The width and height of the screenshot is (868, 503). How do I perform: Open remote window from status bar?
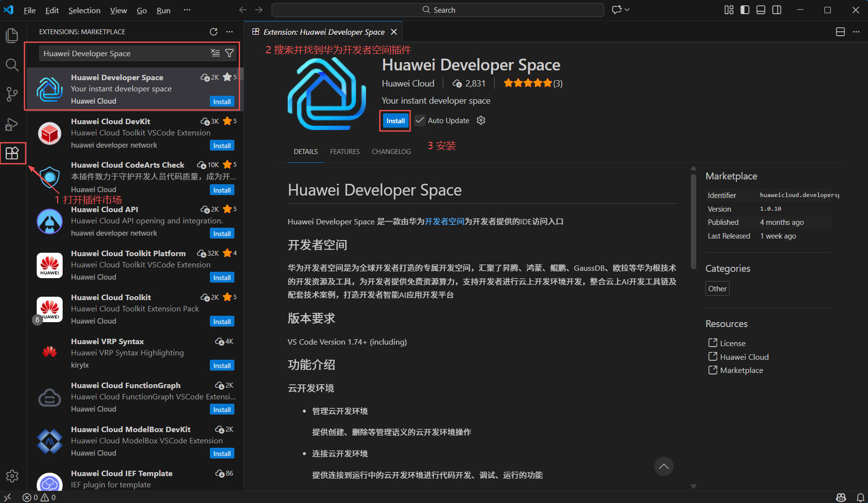click(x=7, y=497)
